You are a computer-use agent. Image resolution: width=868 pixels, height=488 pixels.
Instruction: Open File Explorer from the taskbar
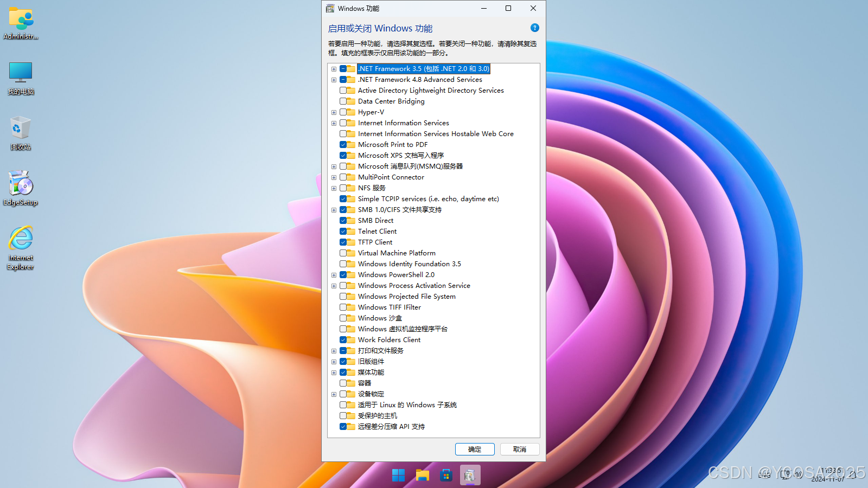tap(422, 476)
